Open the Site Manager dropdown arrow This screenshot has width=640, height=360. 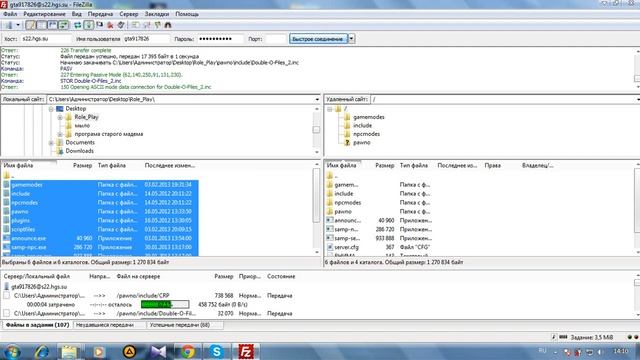click(18, 25)
